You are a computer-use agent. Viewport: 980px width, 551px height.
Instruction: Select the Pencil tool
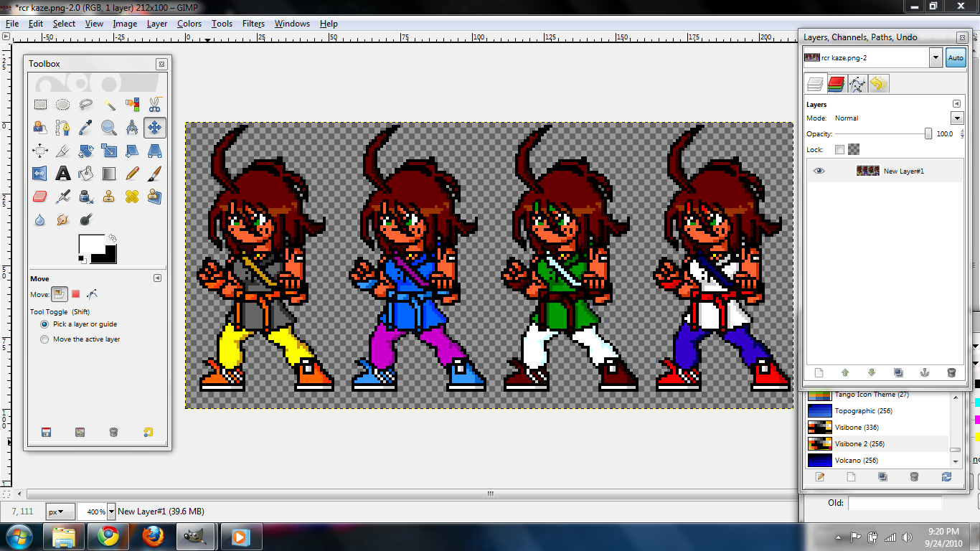[132, 174]
